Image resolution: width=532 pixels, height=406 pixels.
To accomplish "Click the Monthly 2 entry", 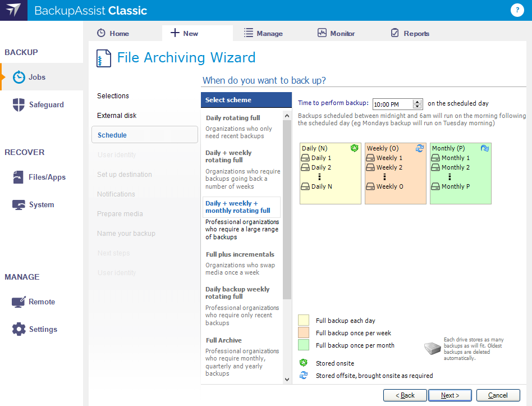I will point(451,167).
